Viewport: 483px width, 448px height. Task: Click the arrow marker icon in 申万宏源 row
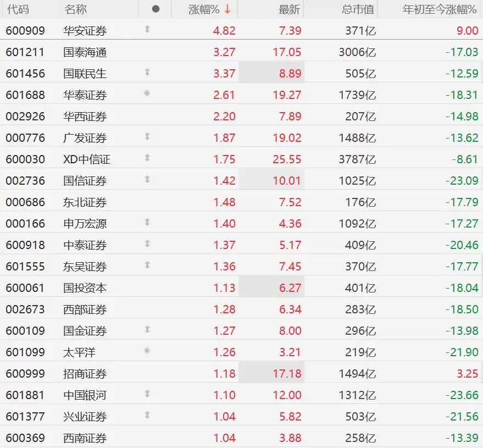[x=147, y=222]
